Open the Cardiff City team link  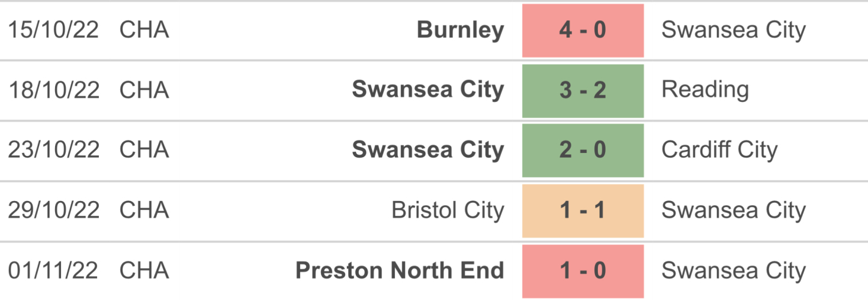pos(719,150)
